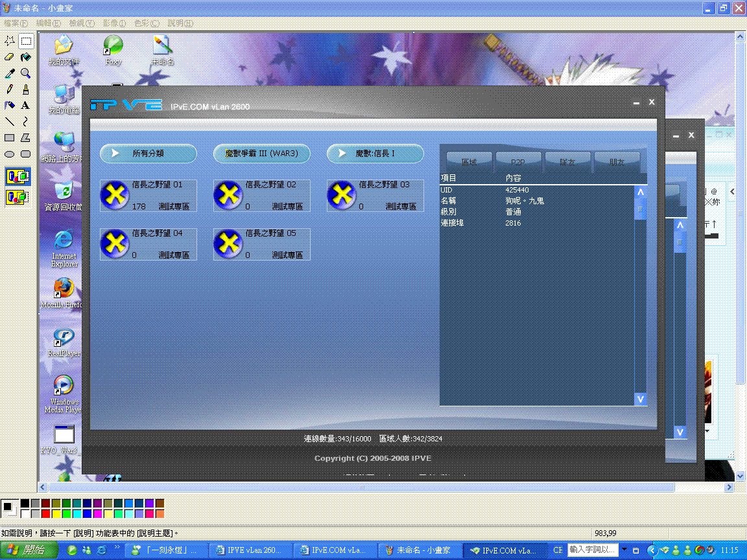Image resolution: width=747 pixels, height=560 pixels.
Task: Pick the Curve tool in Paint
Action: tap(26, 121)
